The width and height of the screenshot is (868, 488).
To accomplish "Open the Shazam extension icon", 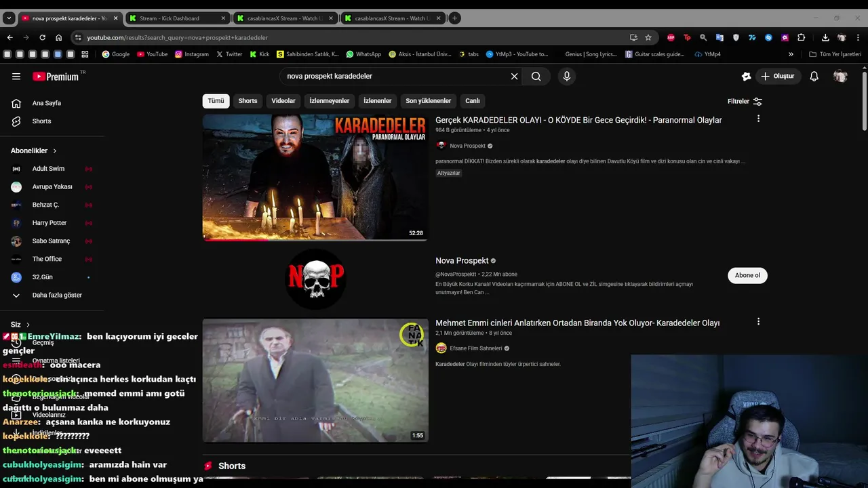I will pyautogui.click(x=768, y=37).
